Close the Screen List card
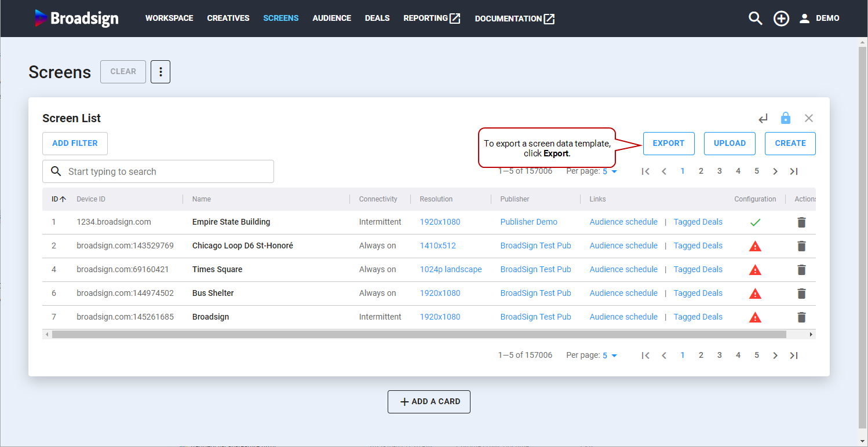 [809, 118]
